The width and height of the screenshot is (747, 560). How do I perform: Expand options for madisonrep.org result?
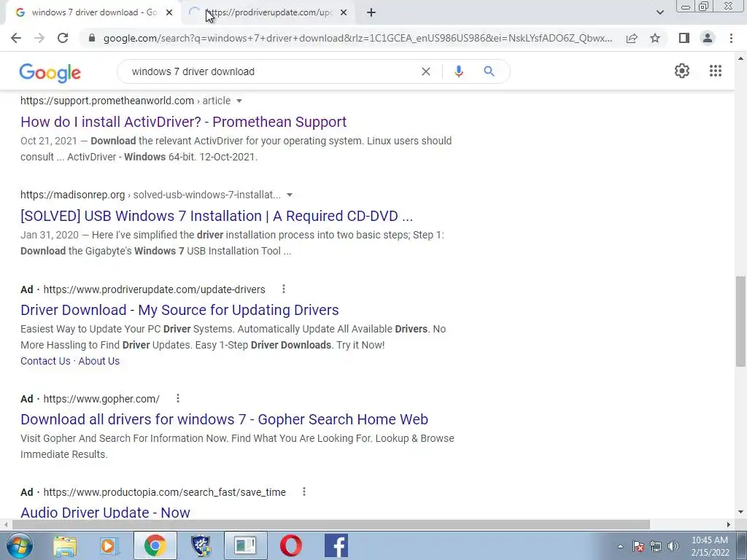click(x=289, y=195)
